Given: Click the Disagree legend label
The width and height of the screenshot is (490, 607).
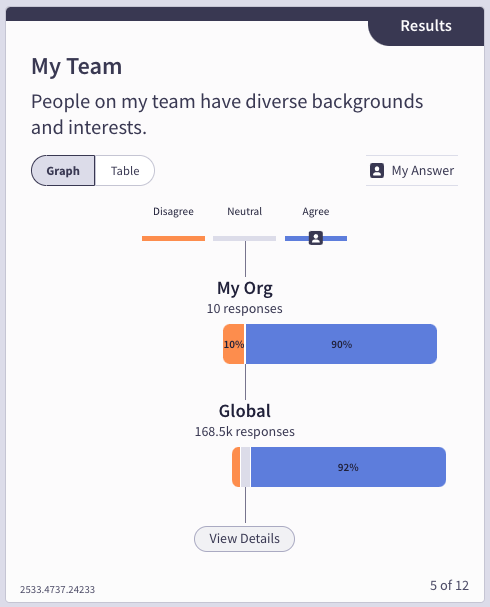Looking at the screenshot, I should click(173, 211).
